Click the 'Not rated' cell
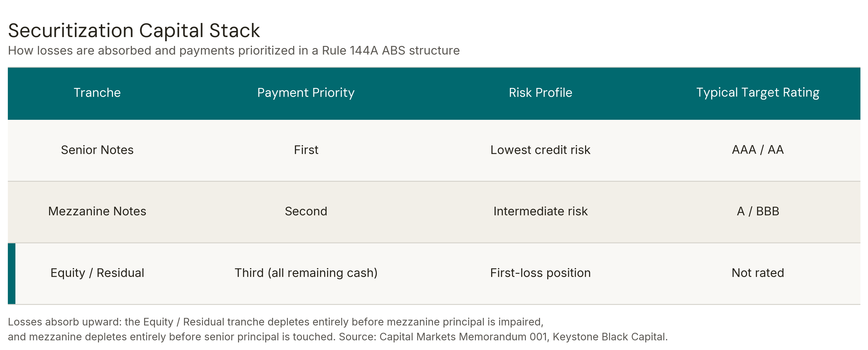Image resolution: width=868 pixels, height=350 pixels. [758, 273]
